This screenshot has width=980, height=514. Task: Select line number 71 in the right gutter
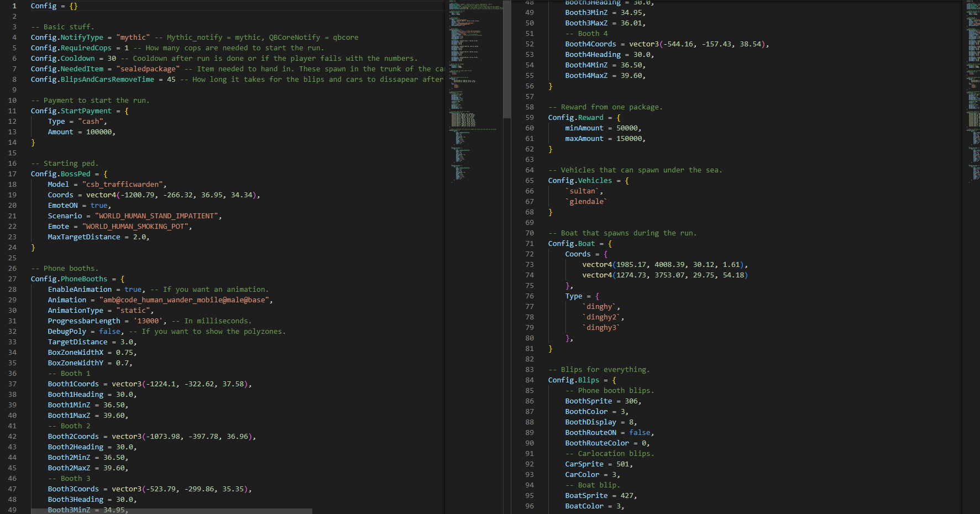coord(529,244)
